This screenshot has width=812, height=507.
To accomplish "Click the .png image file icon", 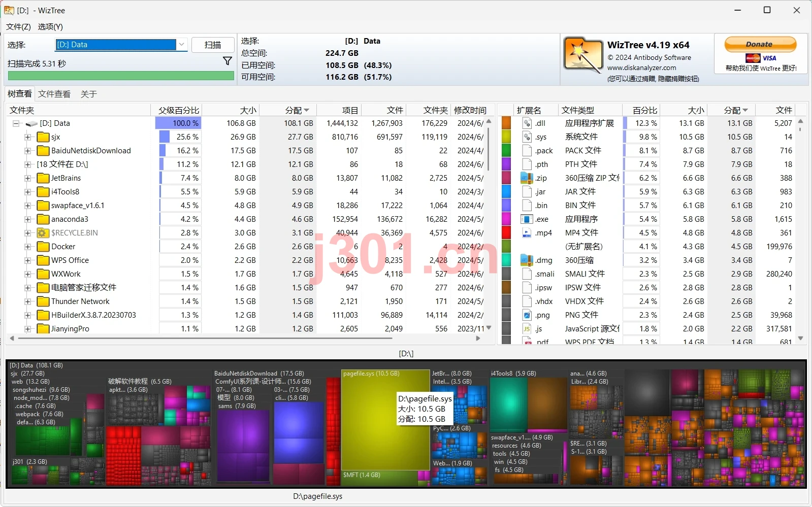I will pyautogui.click(x=527, y=315).
